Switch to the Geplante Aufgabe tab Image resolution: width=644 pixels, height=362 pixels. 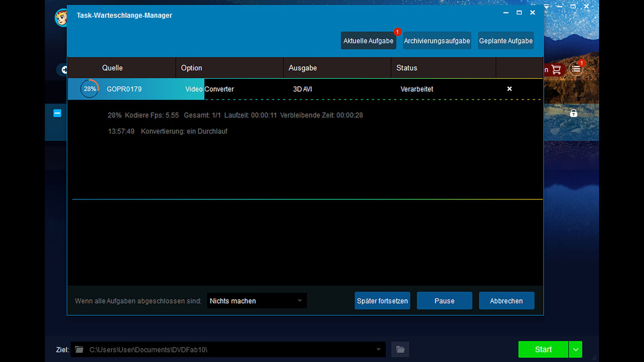tap(506, 41)
